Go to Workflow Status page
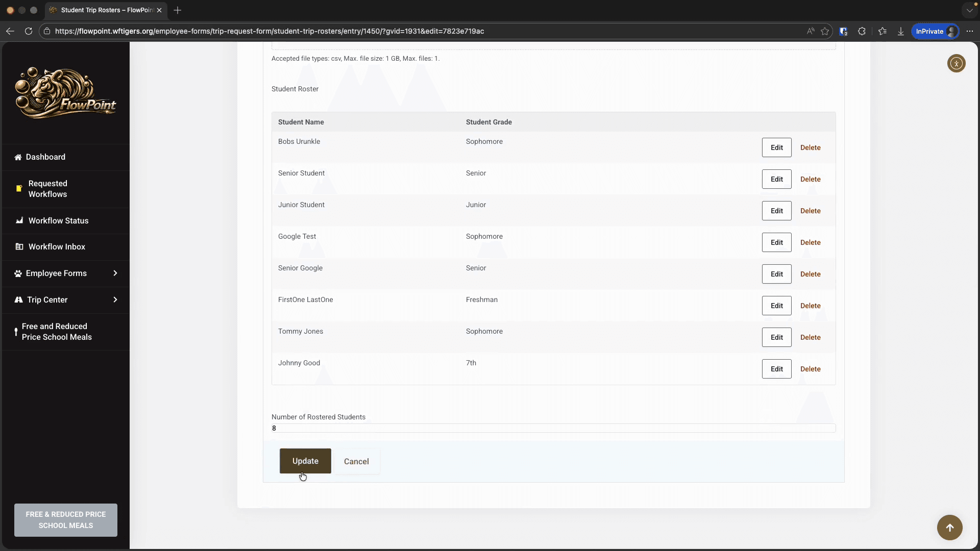Image resolution: width=980 pixels, height=551 pixels. pos(66,220)
